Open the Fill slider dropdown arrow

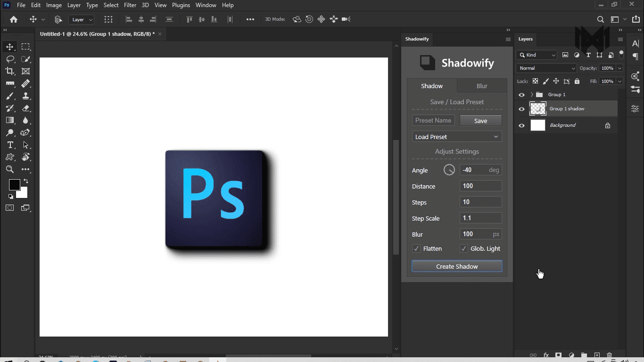tap(619, 81)
